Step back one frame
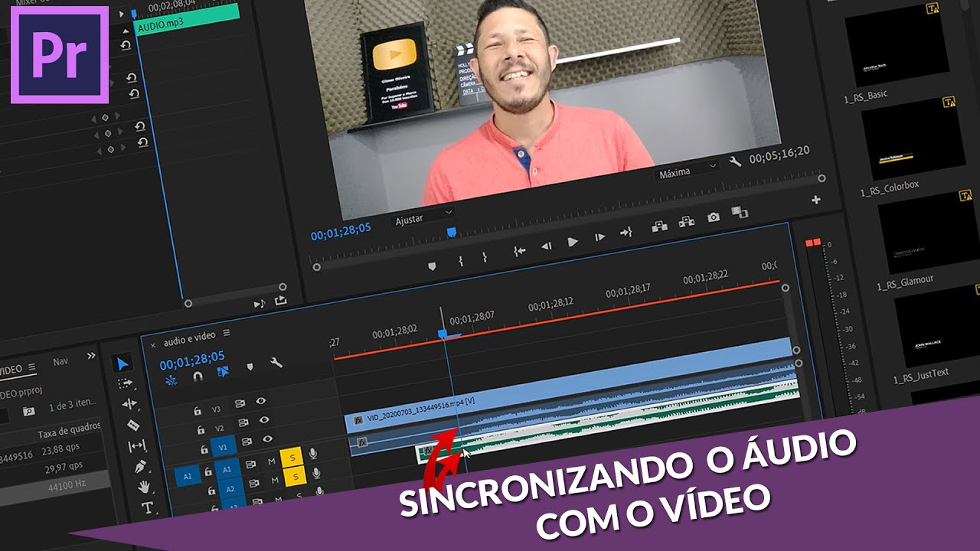This screenshot has height=551, width=980. (x=546, y=246)
